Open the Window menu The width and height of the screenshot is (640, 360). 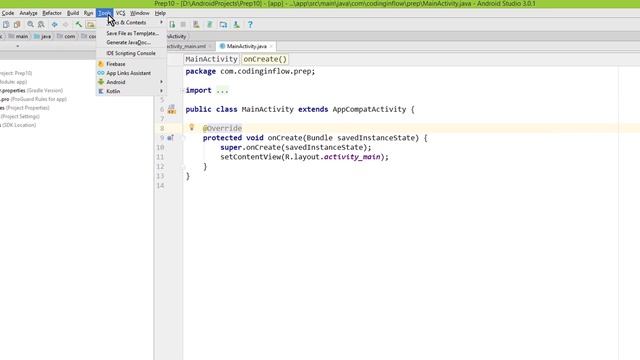coord(140,13)
